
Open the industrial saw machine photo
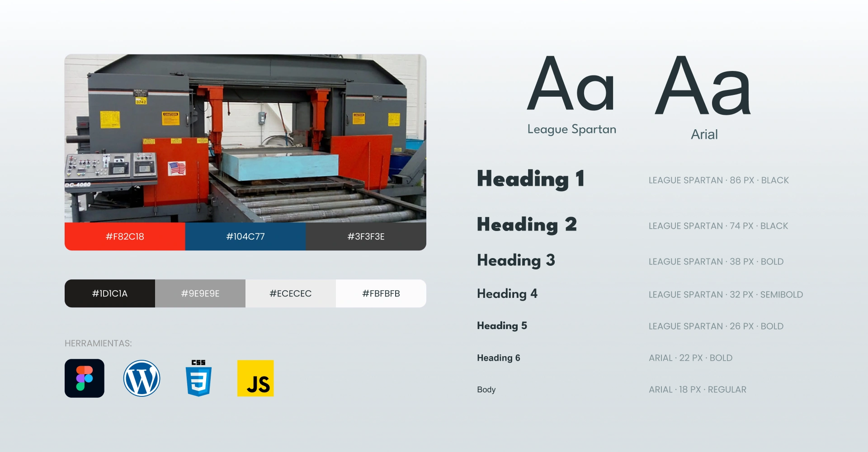point(245,138)
